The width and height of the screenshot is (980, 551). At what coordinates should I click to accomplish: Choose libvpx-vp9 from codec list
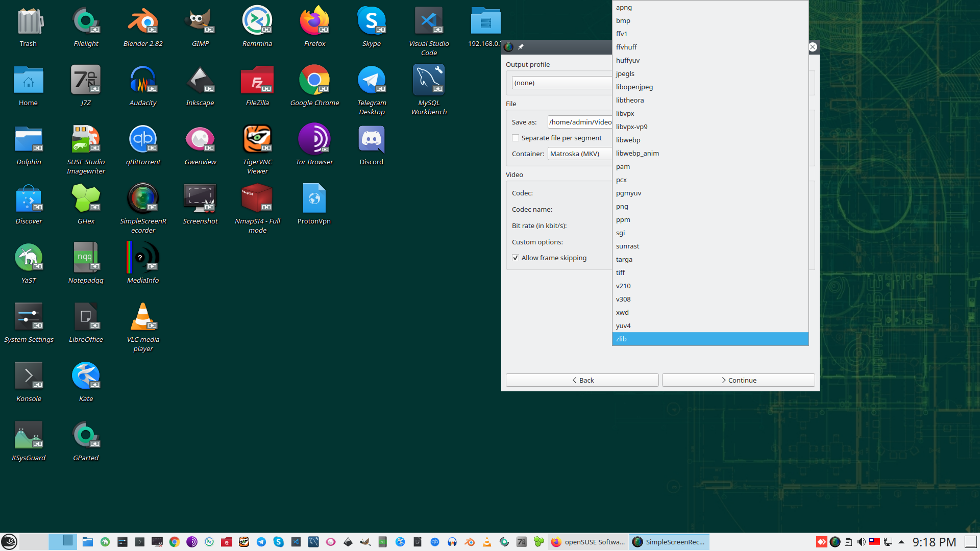(x=631, y=127)
